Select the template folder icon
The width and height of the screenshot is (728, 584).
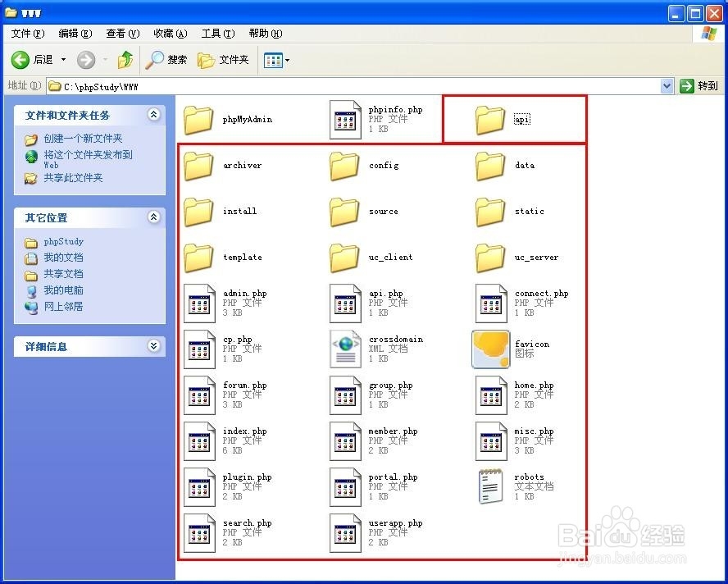tap(198, 258)
